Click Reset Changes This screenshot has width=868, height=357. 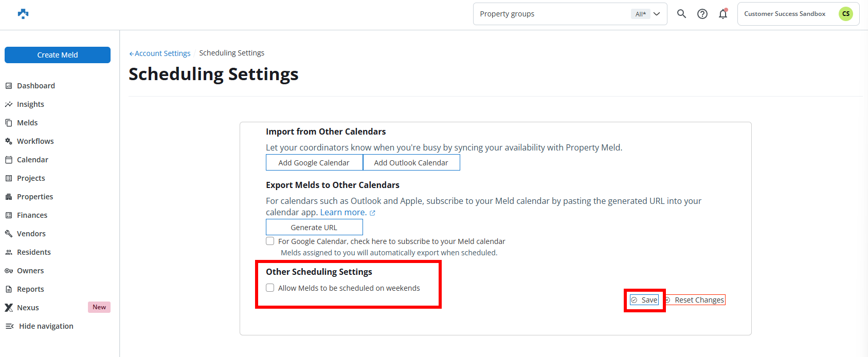coord(699,300)
